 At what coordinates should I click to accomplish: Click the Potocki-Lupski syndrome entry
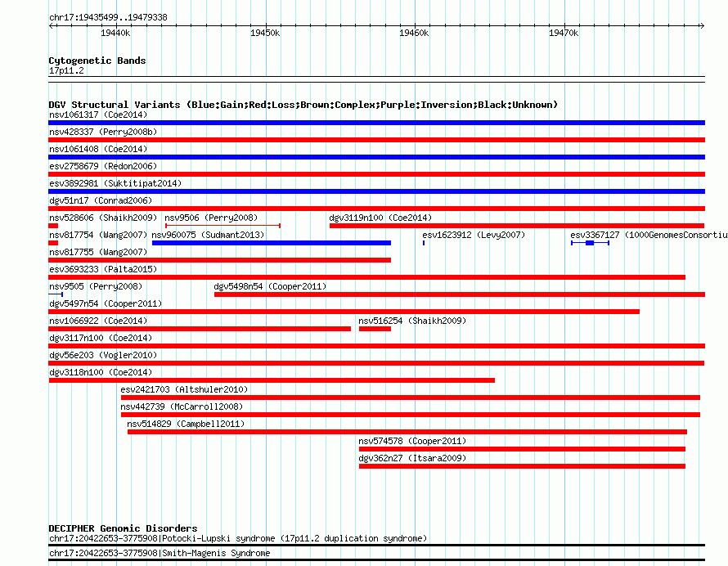tap(238, 539)
